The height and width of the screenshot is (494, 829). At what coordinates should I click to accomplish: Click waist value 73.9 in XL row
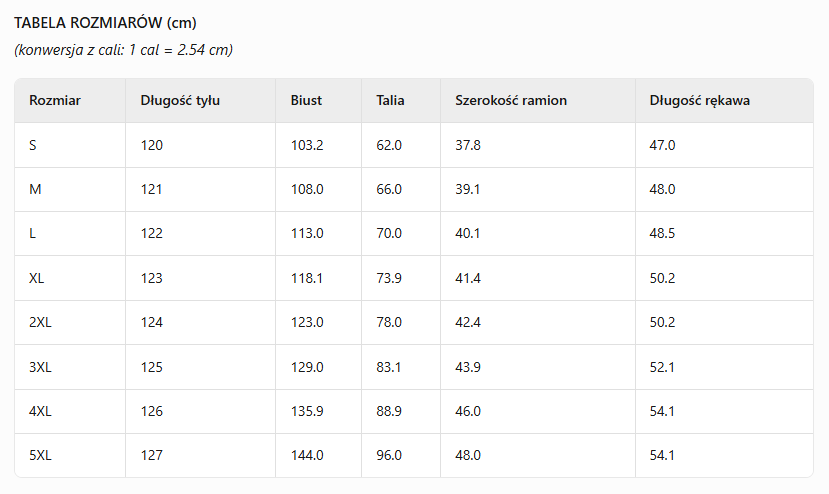click(x=389, y=278)
